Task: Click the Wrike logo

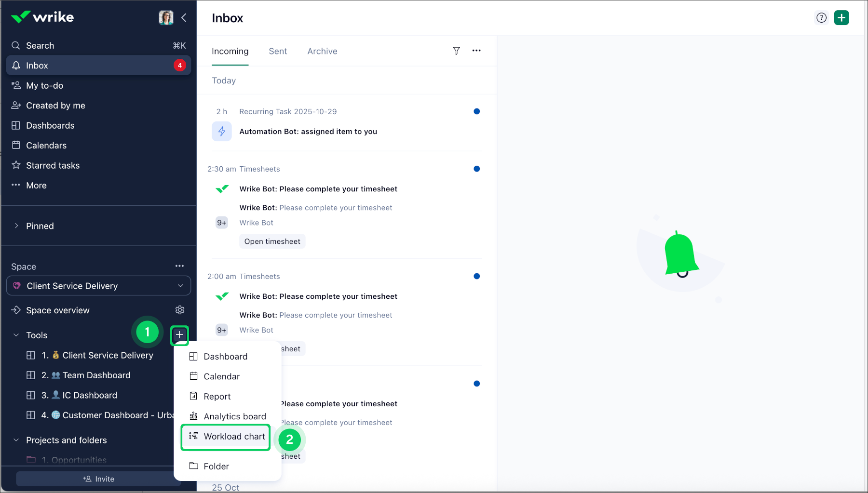Action: point(42,17)
